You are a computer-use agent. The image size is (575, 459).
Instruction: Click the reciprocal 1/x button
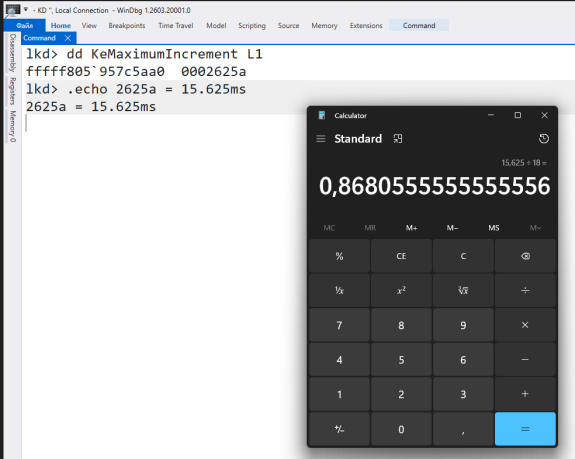click(339, 290)
